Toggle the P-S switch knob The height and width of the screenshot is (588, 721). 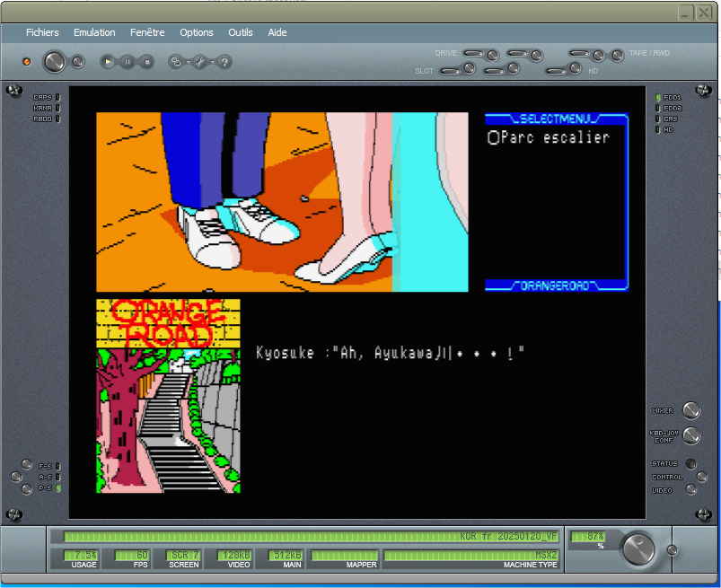(27, 489)
